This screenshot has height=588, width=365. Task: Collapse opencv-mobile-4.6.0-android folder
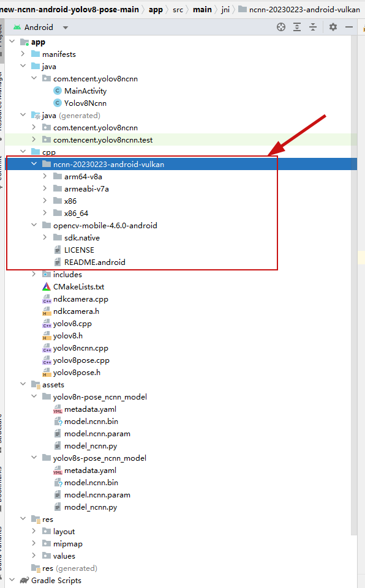[34, 225]
